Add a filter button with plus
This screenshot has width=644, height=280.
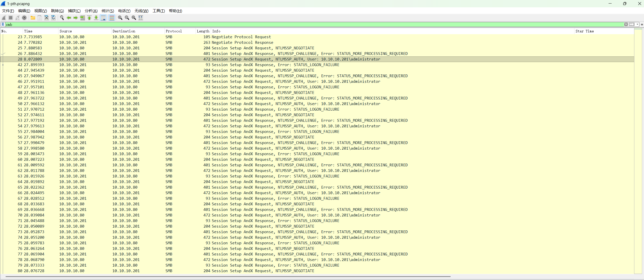pos(642,25)
